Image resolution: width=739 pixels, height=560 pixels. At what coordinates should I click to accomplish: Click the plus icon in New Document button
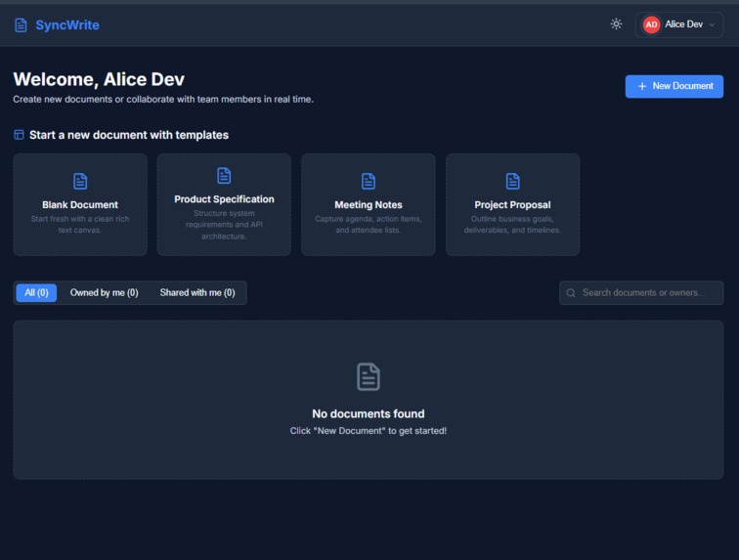(x=642, y=86)
